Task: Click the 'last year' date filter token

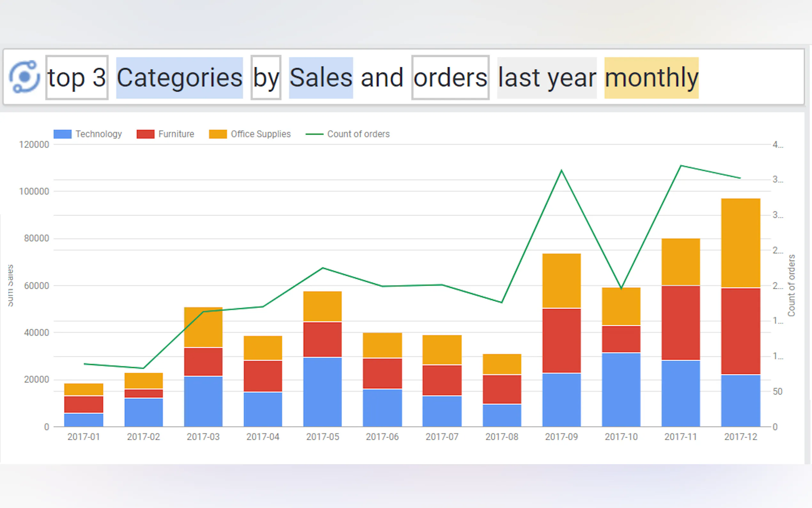Action: pos(547,78)
